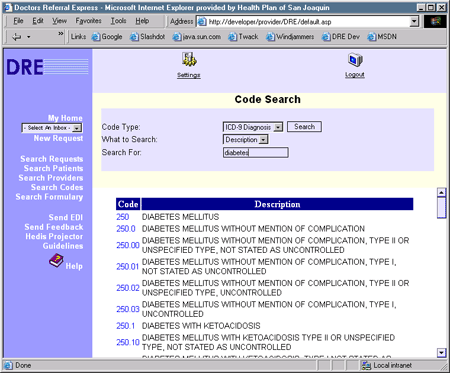This screenshot has height=373, width=450.
Task: Select code 250.1
Action: coord(126,326)
